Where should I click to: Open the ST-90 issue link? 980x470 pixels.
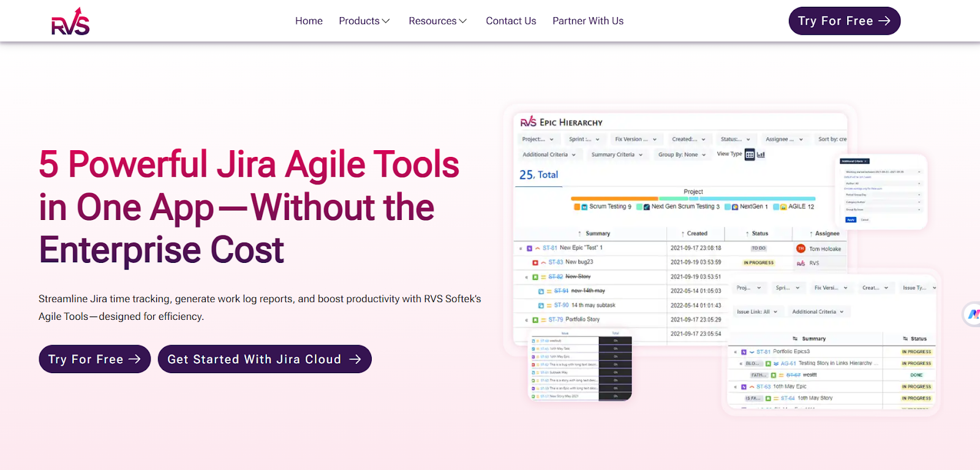(x=562, y=305)
